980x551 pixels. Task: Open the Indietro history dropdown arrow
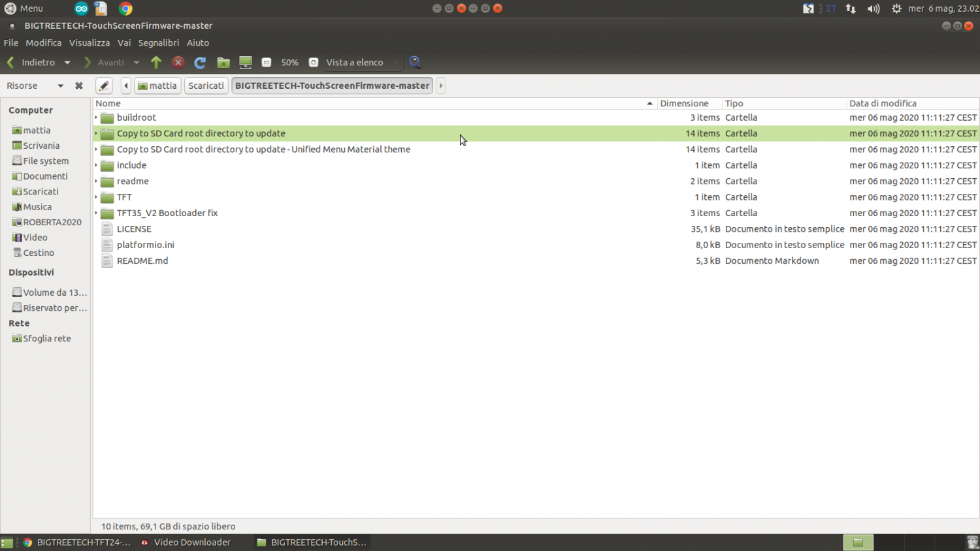(x=67, y=63)
